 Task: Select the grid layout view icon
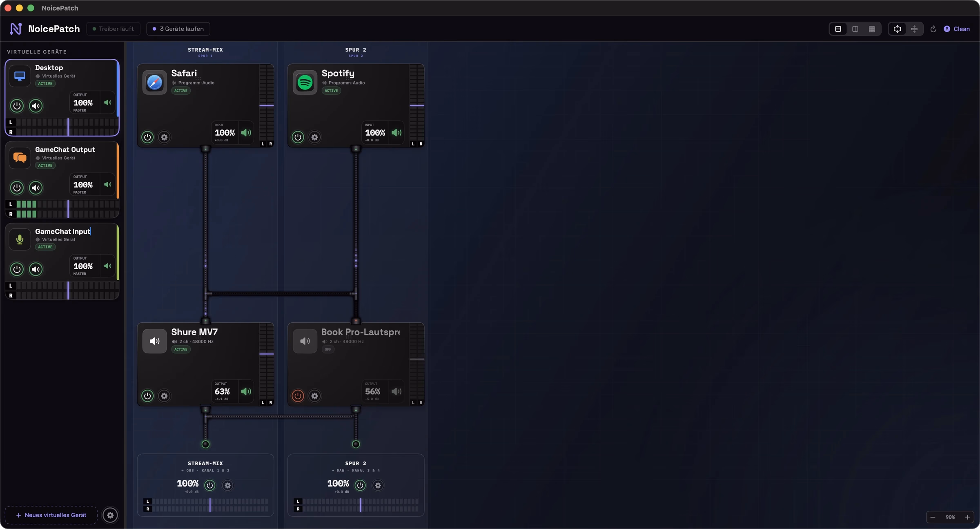(872, 29)
